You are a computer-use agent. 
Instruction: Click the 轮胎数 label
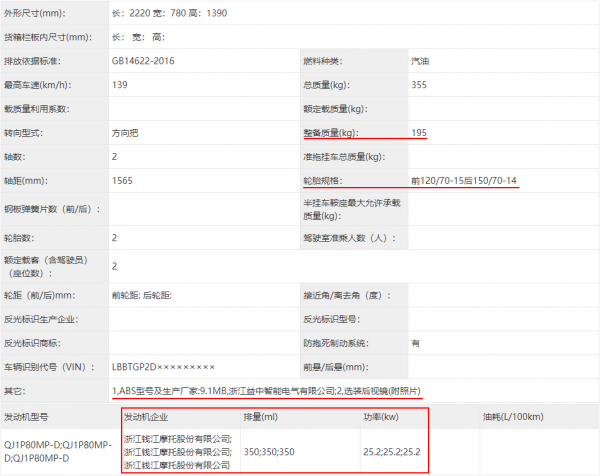tap(19, 238)
